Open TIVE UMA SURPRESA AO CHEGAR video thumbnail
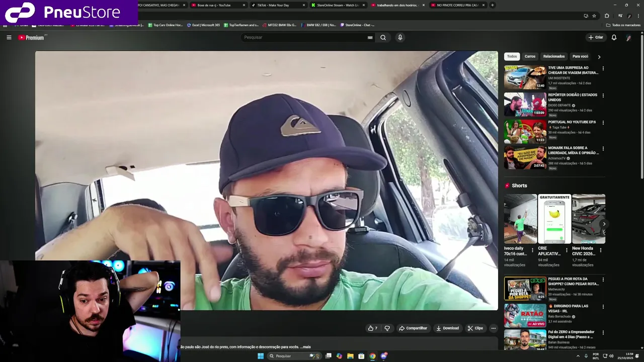Viewport: 644px width, 362px height. [525, 77]
